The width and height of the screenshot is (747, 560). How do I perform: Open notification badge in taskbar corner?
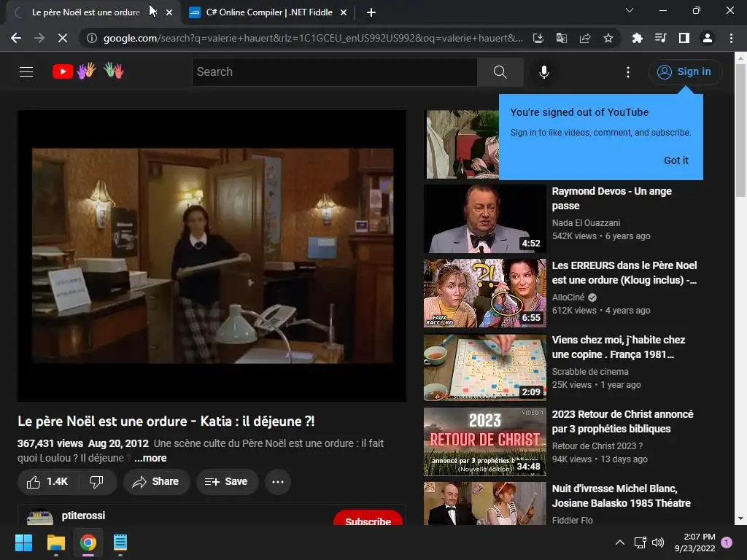click(727, 542)
